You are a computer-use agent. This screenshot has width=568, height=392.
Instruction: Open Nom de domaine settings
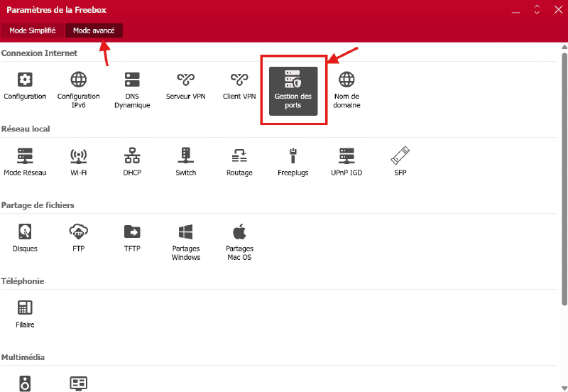click(346, 91)
